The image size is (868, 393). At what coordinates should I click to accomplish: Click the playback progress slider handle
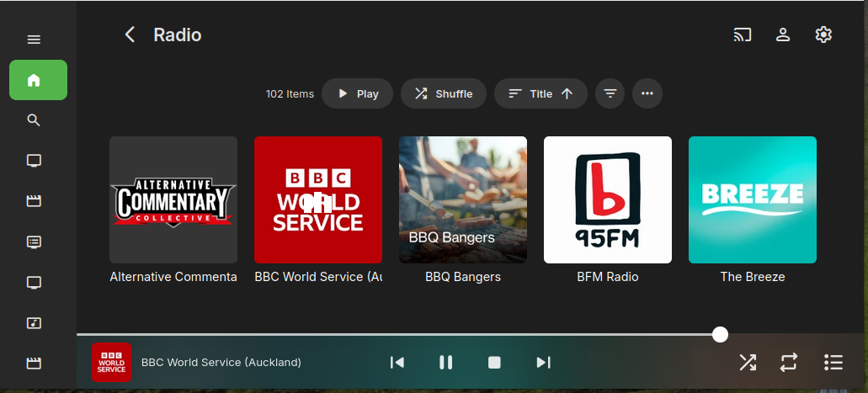click(720, 334)
